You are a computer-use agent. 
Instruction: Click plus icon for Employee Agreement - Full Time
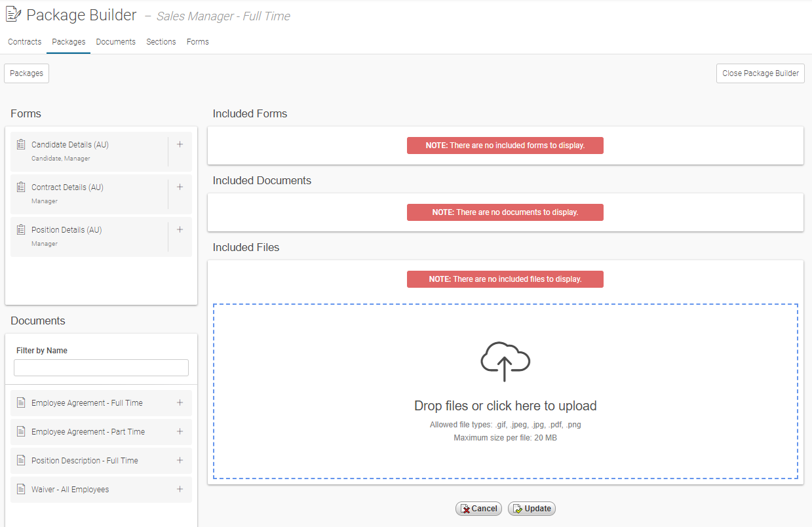(180, 403)
